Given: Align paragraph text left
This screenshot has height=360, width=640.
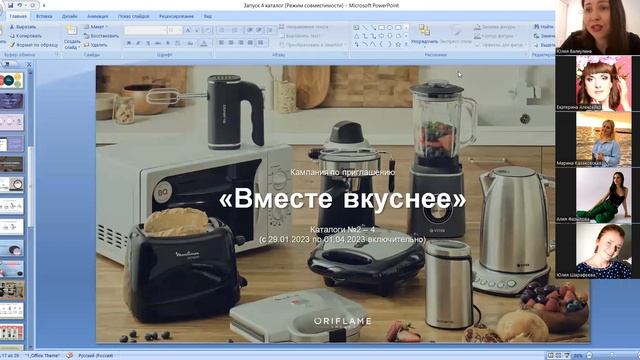Looking at the screenshot, I should [221, 42].
